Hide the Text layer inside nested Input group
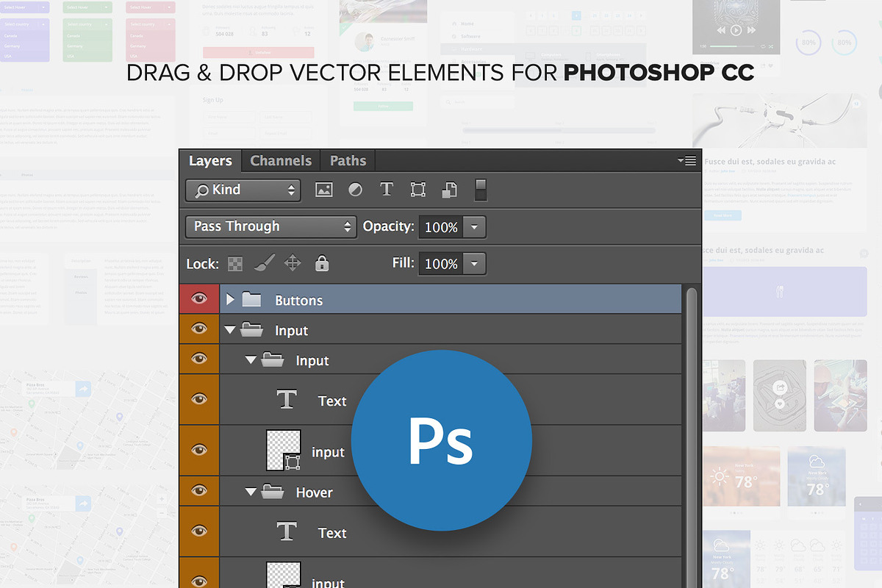882x588 pixels. (199, 399)
